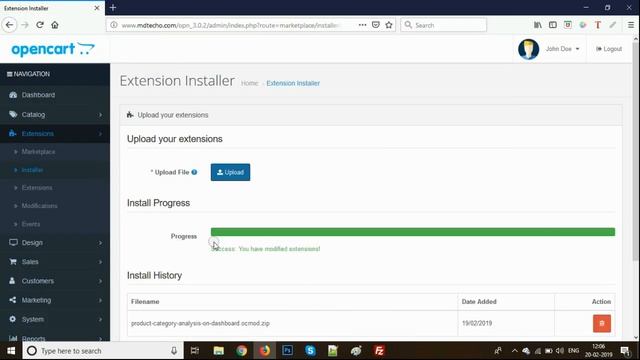Click the page vertical scrollbar
The width and height of the screenshot is (640, 360).
coord(636,151)
